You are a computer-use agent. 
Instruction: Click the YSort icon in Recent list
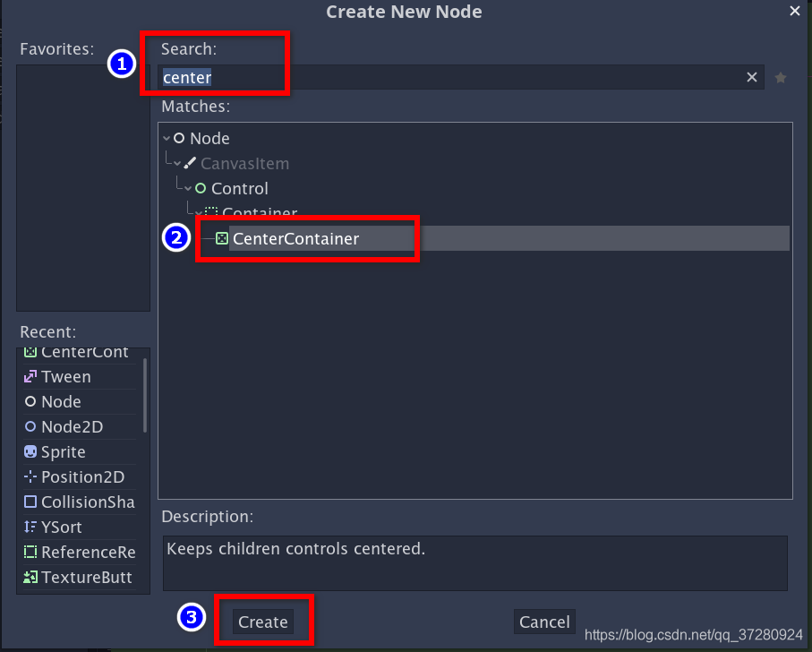(x=30, y=527)
